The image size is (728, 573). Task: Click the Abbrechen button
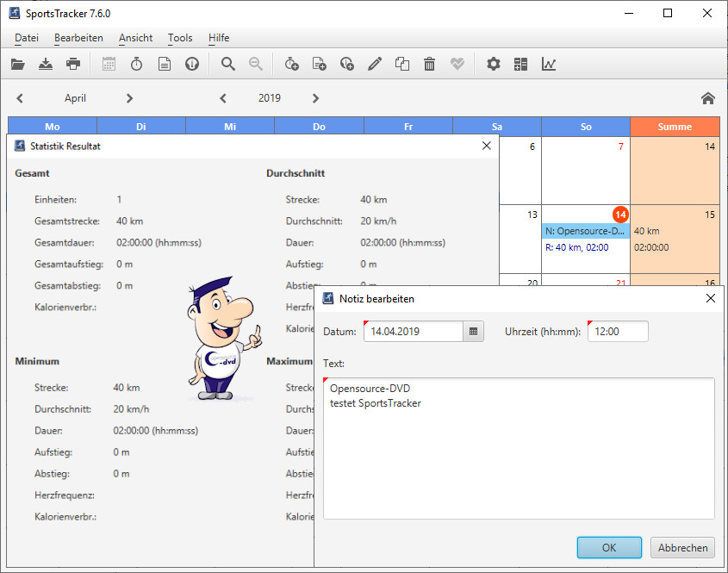pyautogui.click(x=683, y=547)
